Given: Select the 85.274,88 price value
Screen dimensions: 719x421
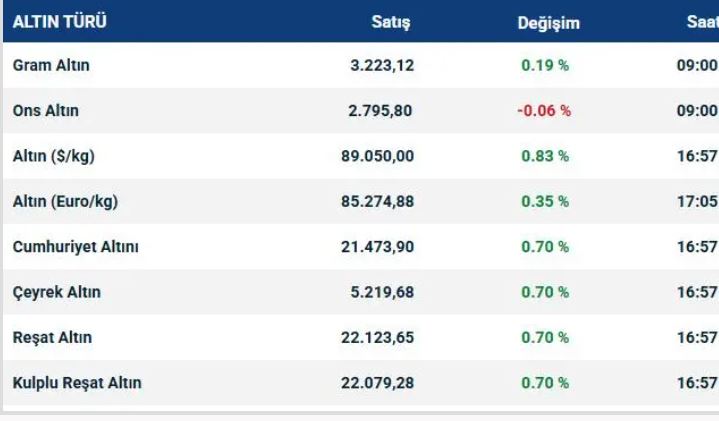Looking at the screenshot, I should (x=377, y=201).
